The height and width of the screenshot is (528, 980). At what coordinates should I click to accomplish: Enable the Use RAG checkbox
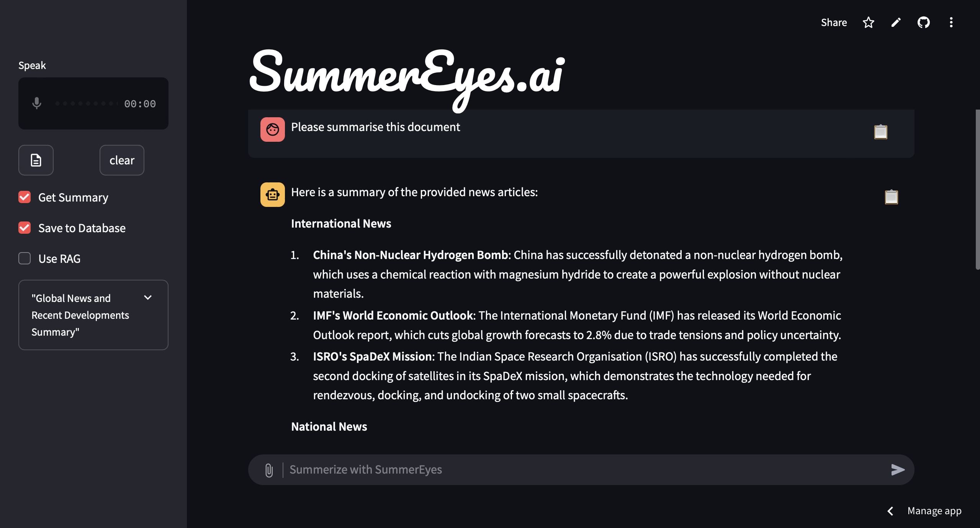24,258
